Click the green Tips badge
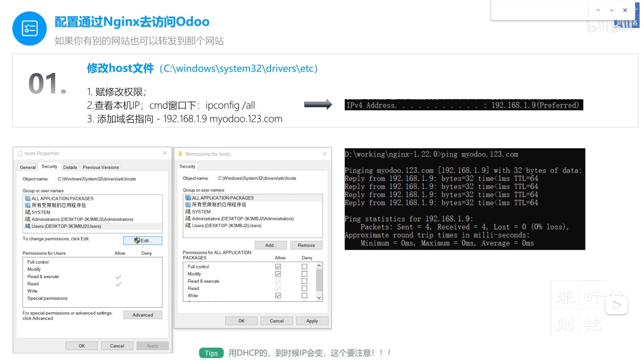The image size is (644, 362). coord(211,353)
